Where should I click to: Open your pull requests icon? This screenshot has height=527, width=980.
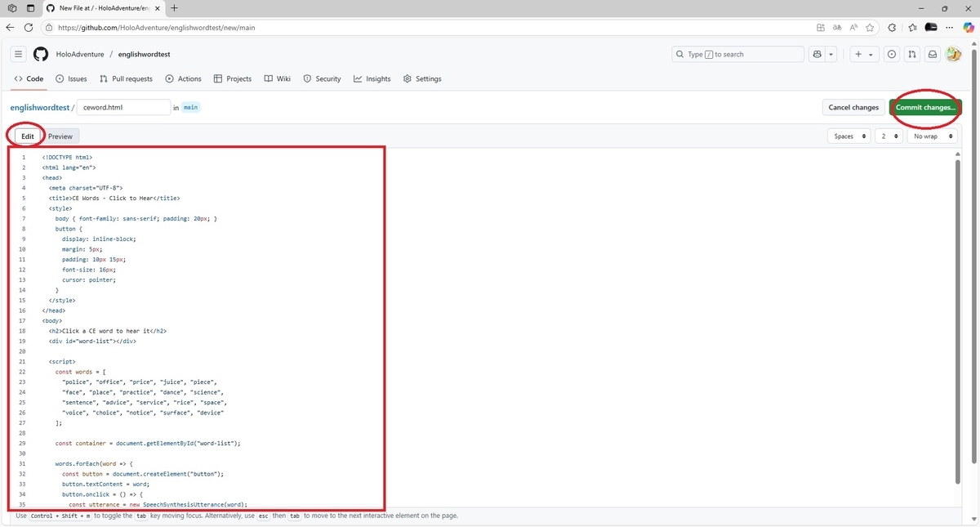[x=912, y=54]
